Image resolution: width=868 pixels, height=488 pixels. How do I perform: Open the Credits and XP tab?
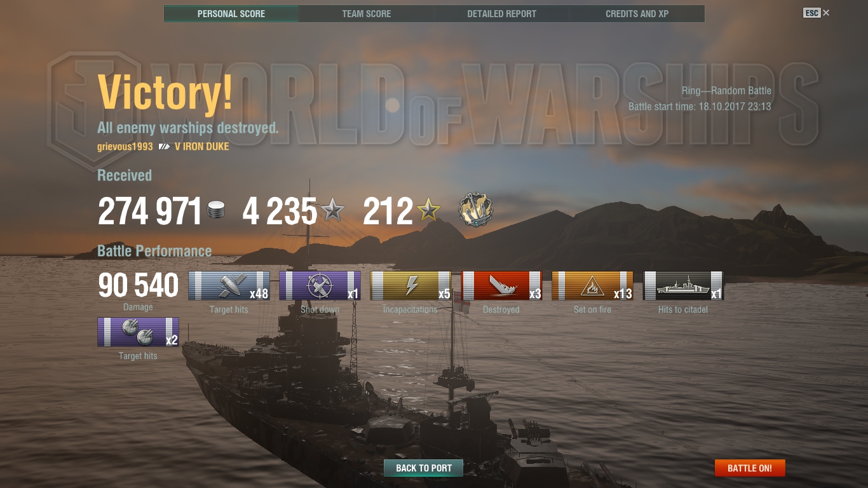[637, 14]
